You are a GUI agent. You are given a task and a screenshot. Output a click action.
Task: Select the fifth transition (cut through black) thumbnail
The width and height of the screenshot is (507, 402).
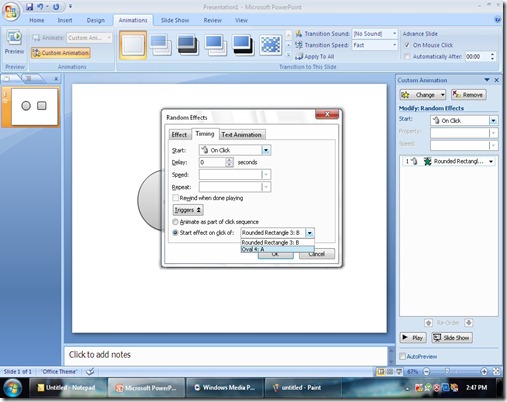(x=243, y=45)
